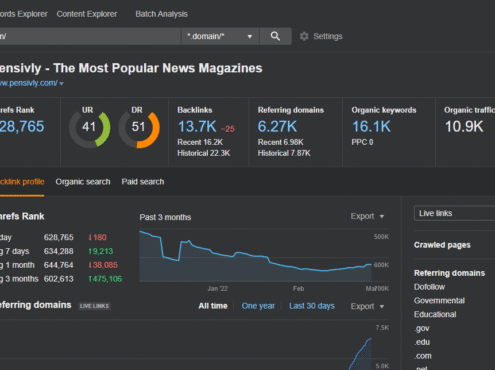Open the Keywords Explorer menu item
Viewport: 495px width, 370px height.
click(x=24, y=14)
